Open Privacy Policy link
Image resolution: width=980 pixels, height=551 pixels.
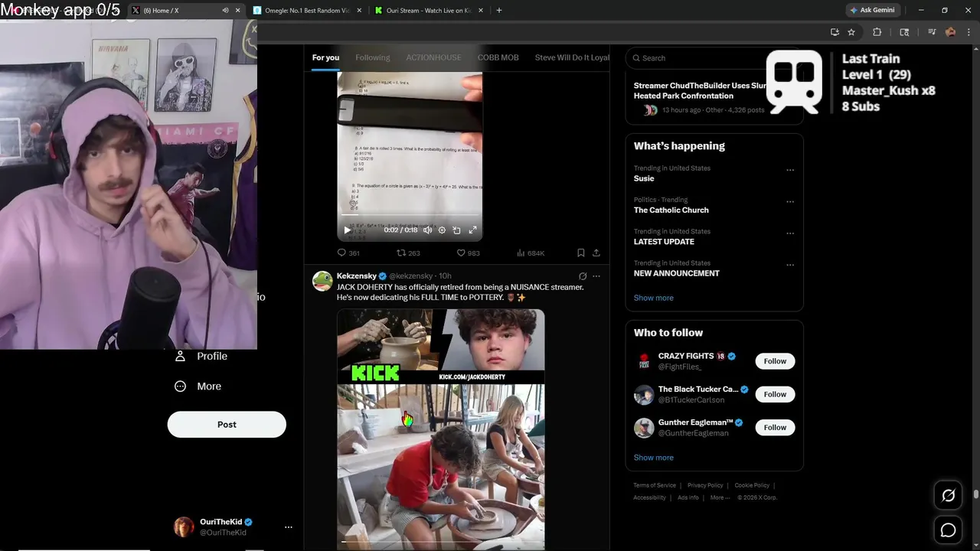[x=705, y=485]
